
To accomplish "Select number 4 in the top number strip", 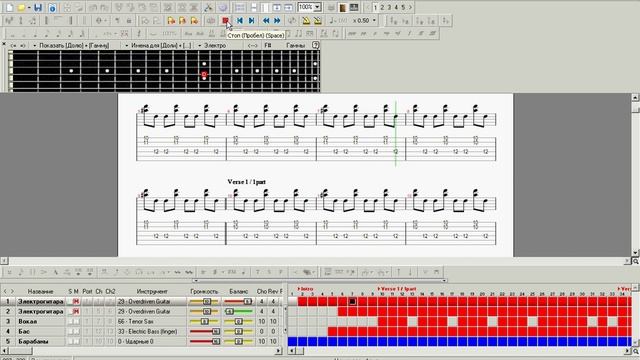I will click(396, 7).
